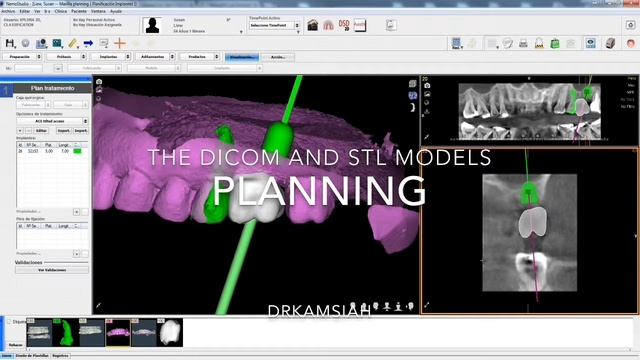Open the Productos dropdown
640x360 pixels.
click(200, 57)
